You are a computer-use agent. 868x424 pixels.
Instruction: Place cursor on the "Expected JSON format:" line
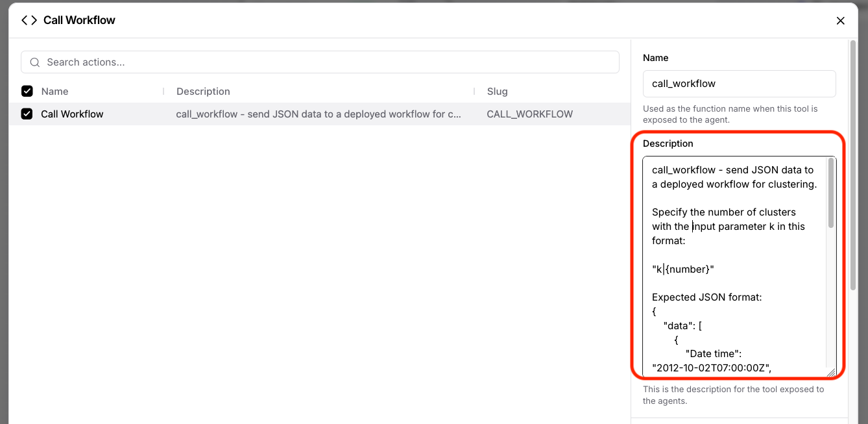coord(706,297)
